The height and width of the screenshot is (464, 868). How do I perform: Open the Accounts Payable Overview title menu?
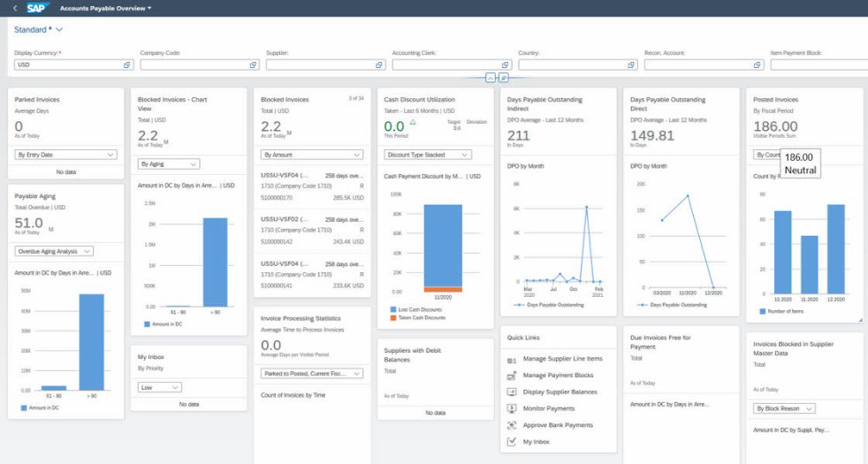click(105, 8)
